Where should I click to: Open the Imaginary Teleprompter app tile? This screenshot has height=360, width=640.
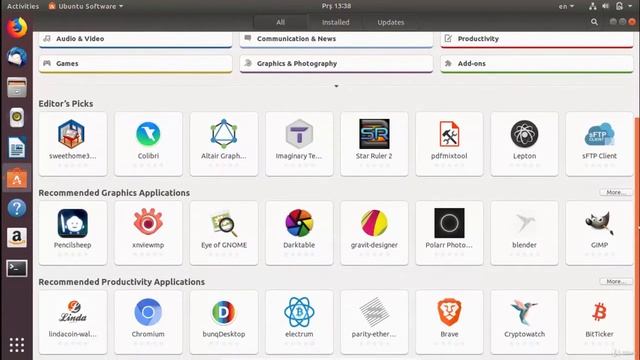[x=299, y=144]
